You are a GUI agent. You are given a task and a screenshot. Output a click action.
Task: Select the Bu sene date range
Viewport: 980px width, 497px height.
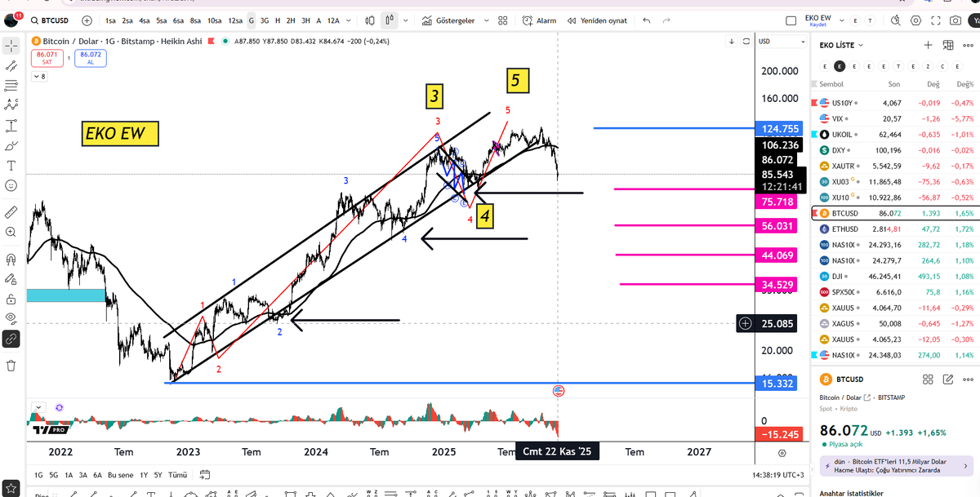coord(120,474)
